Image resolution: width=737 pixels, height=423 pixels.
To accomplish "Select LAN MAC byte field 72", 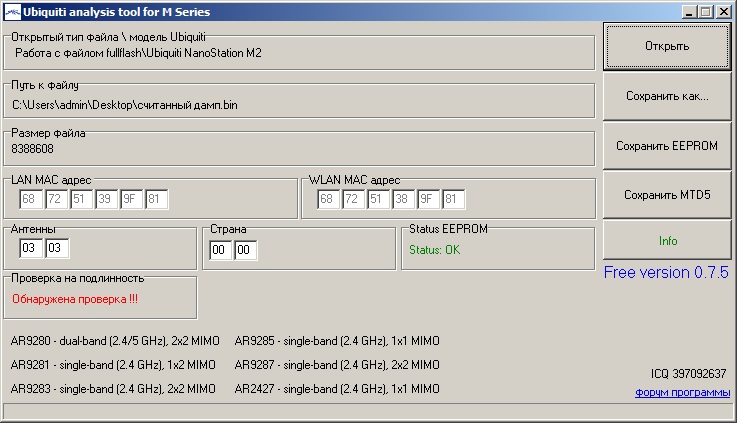I will click(x=56, y=199).
